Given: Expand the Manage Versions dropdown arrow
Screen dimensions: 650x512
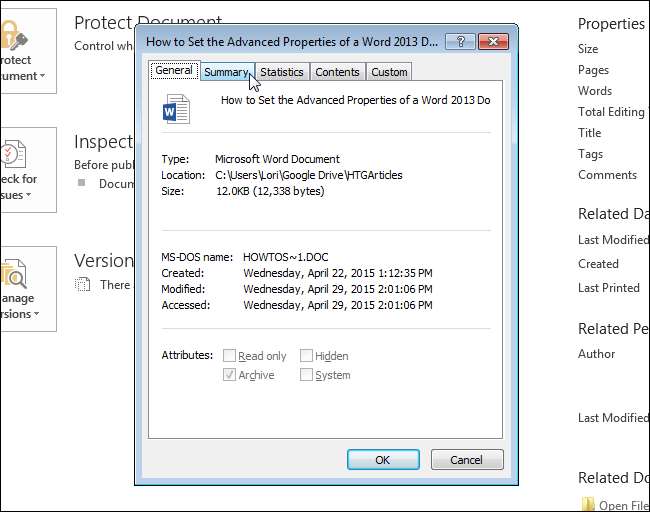Looking at the screenshot, I should [x=37, y=314].
